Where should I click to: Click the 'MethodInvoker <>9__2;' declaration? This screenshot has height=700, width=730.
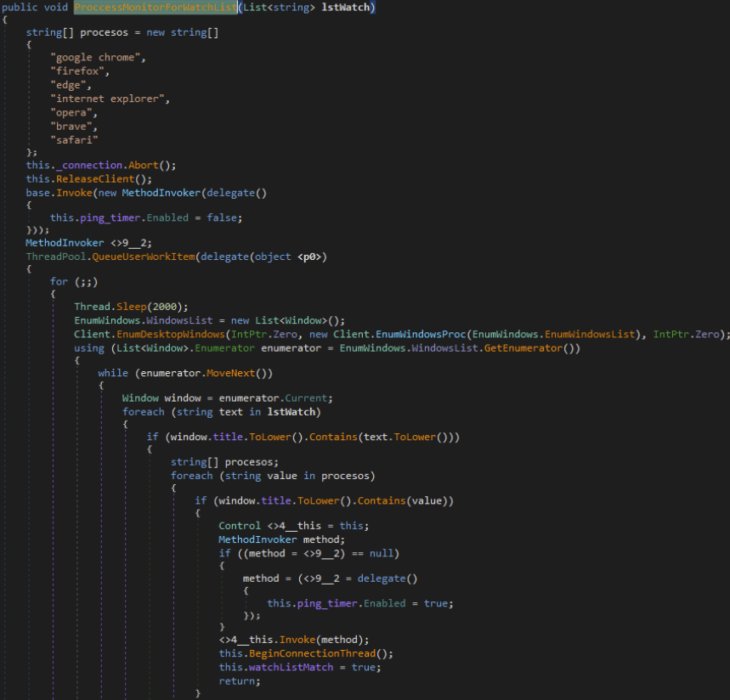pos(88,243)
